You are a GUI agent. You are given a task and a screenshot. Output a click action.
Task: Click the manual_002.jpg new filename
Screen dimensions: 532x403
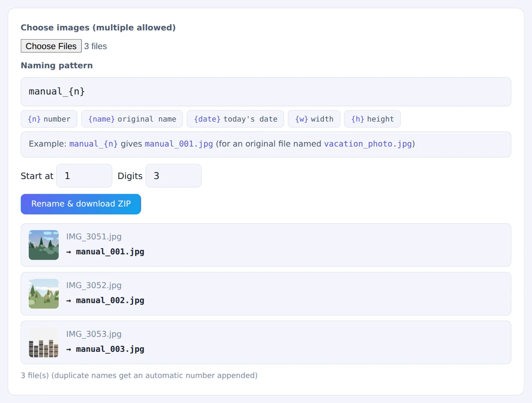[x=110, y=300]
